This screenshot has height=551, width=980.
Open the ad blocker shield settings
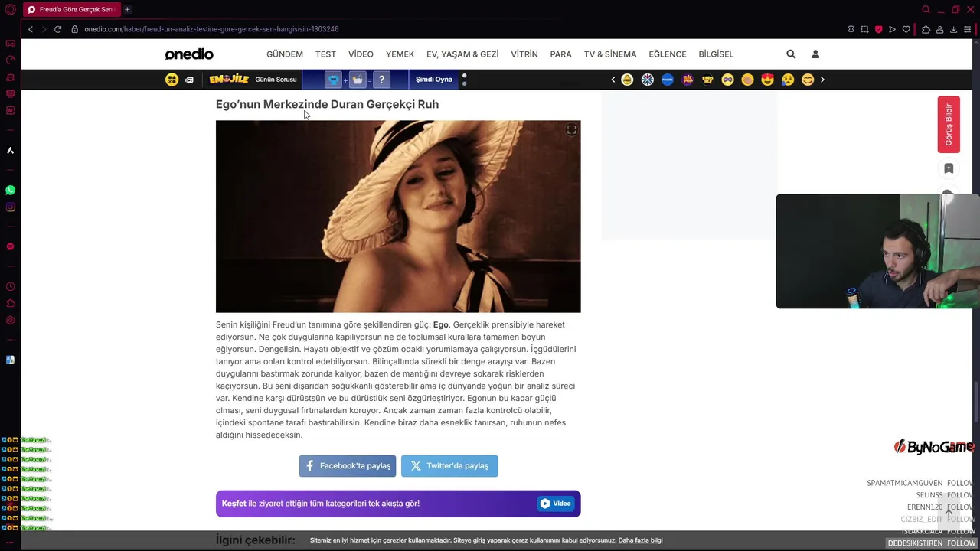[878, 29]
